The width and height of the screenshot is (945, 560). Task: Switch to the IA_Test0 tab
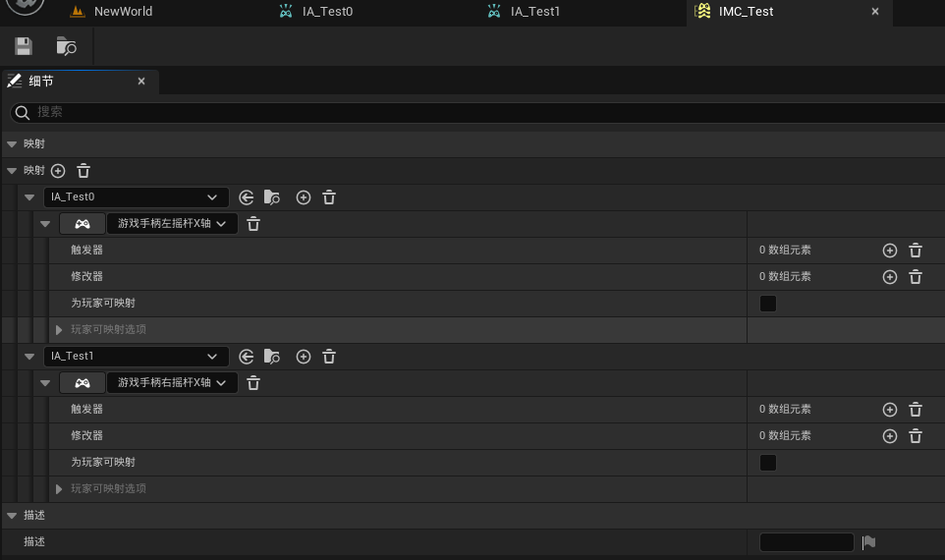pos(327,12)
